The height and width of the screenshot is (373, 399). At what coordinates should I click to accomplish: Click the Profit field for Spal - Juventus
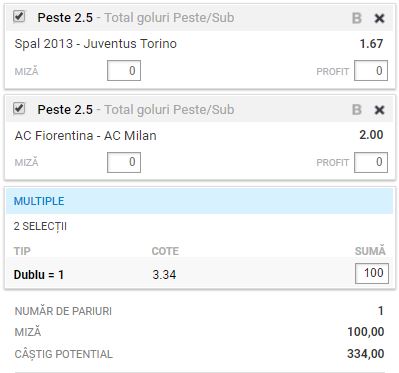click(371, 71)
